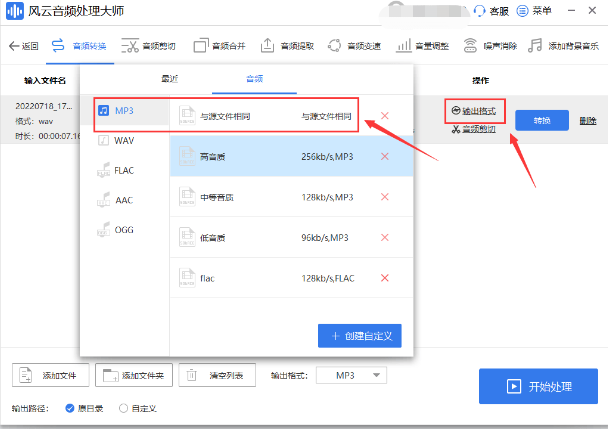The height and width of the screenshot is (429, 608).
Task: Open the 噪声消除 noise removal tool
Action: pyautogui.click(x=490, y=46)
